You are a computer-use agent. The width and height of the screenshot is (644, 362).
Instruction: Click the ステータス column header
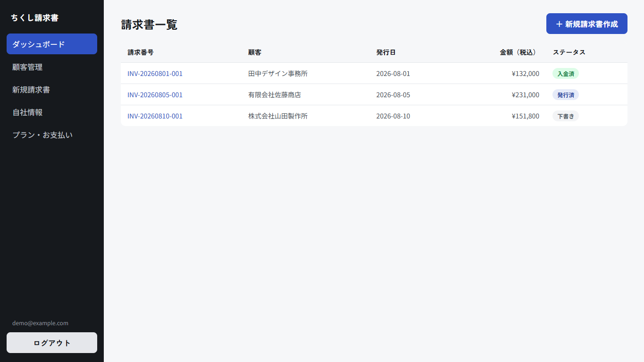click(569, 52)
